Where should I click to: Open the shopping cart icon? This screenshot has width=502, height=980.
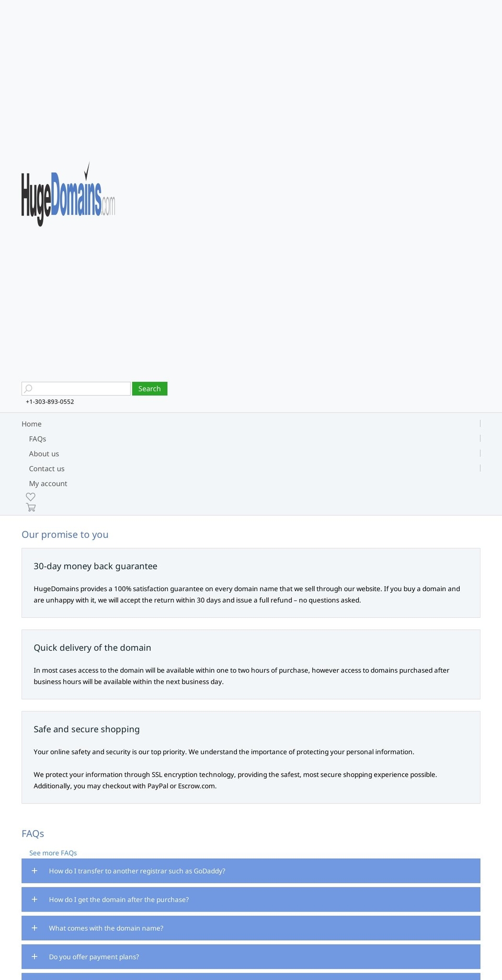pos(31,507)
